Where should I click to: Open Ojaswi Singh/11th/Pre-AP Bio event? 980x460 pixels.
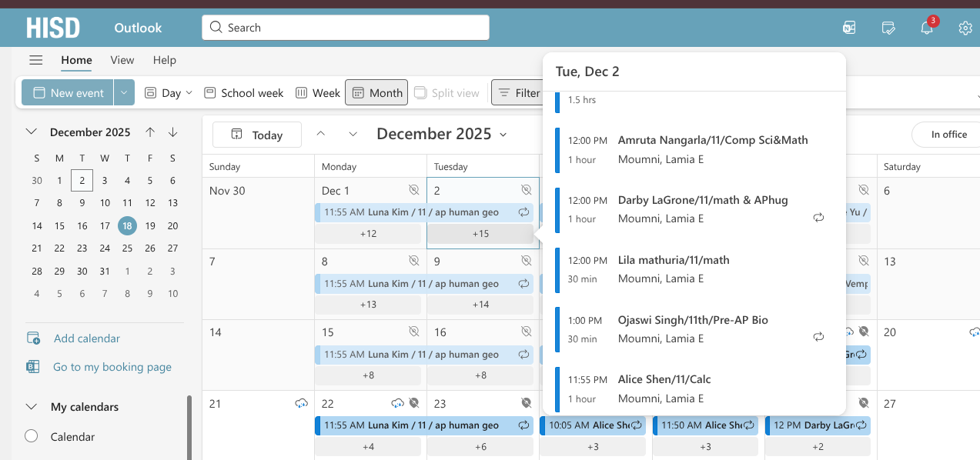pos(693,329)
